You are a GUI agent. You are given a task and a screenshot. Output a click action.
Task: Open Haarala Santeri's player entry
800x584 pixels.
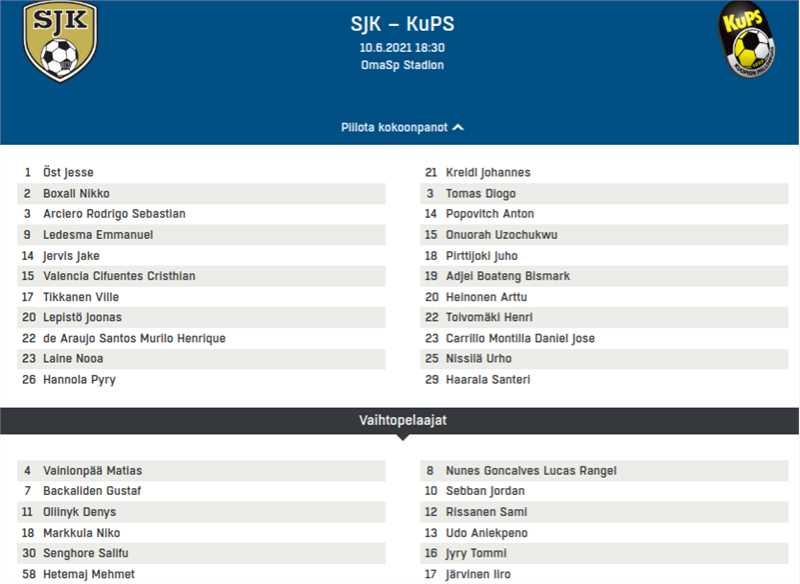click(488, 380)
